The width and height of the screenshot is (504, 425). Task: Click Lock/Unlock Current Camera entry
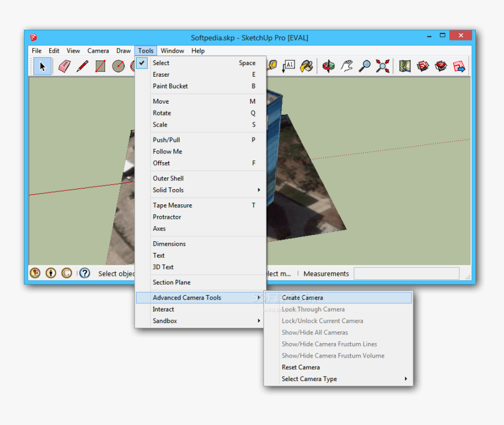tap(338, 321)
